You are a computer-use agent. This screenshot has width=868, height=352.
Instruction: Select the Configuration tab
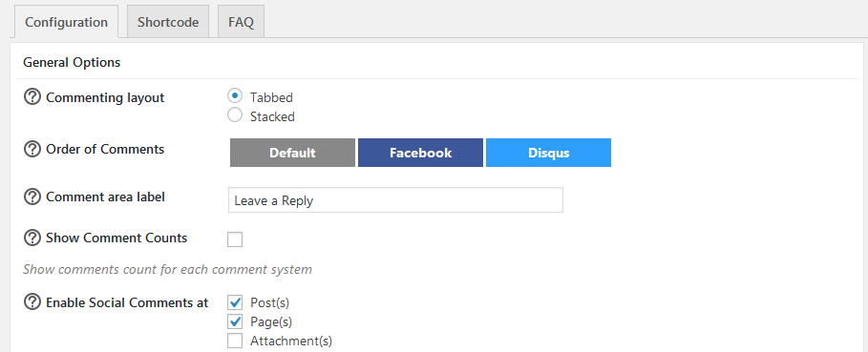[x=67, y=22]
